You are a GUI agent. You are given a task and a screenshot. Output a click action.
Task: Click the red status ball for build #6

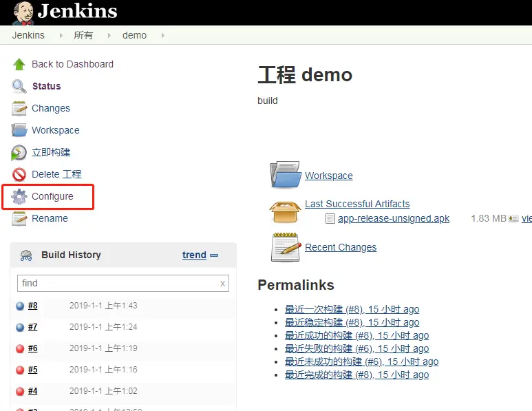(x=20, y=349)
